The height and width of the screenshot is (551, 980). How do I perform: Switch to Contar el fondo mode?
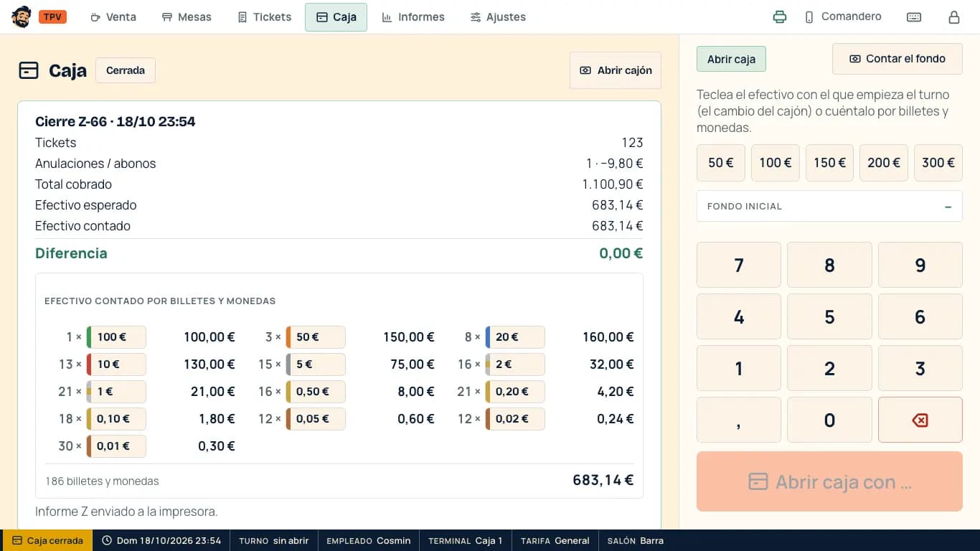click(x=897, y=59)
